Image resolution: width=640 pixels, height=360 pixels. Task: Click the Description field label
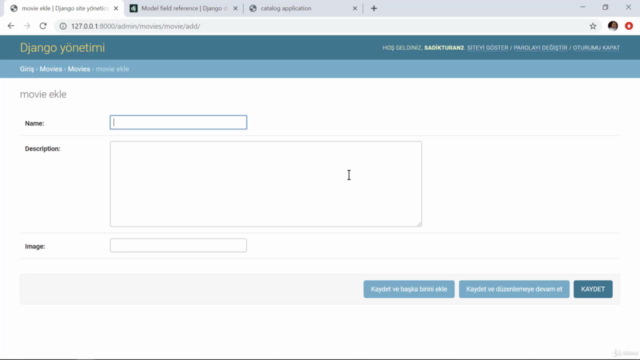pyautogui.click(x=42, y=149)
